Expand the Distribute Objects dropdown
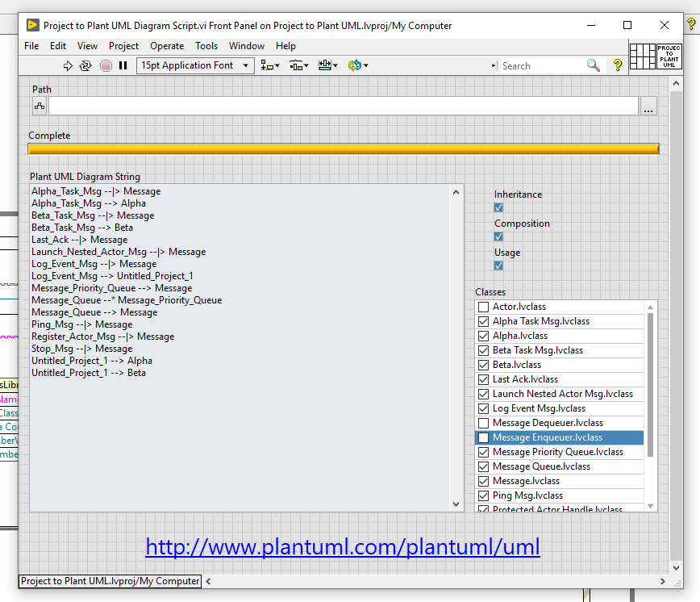Screen dimensions: 700x602 pos(298,65)
